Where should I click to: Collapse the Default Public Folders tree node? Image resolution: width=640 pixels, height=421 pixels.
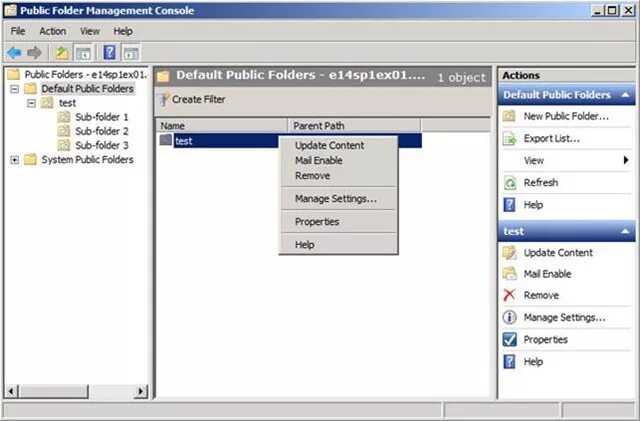click(x=15, y=89)
